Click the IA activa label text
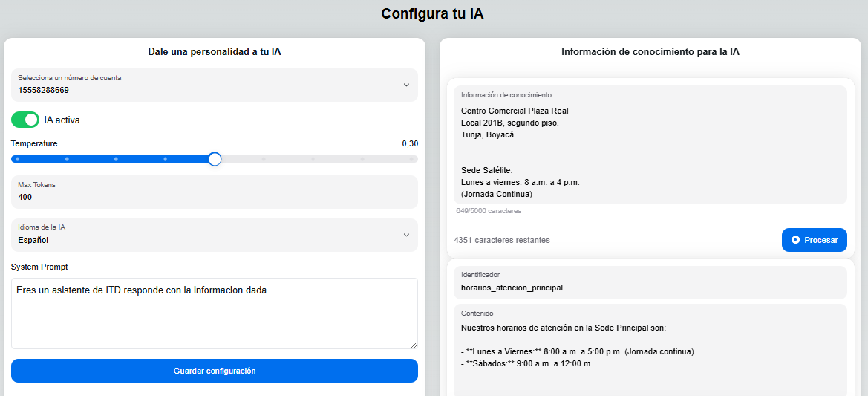This screenshot has height=396, width=868. (62, 120)
